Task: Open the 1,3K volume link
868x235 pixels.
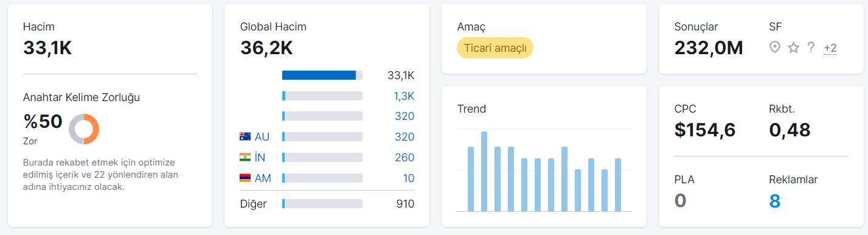Action: pyautogui.click(x=404, y=96)
